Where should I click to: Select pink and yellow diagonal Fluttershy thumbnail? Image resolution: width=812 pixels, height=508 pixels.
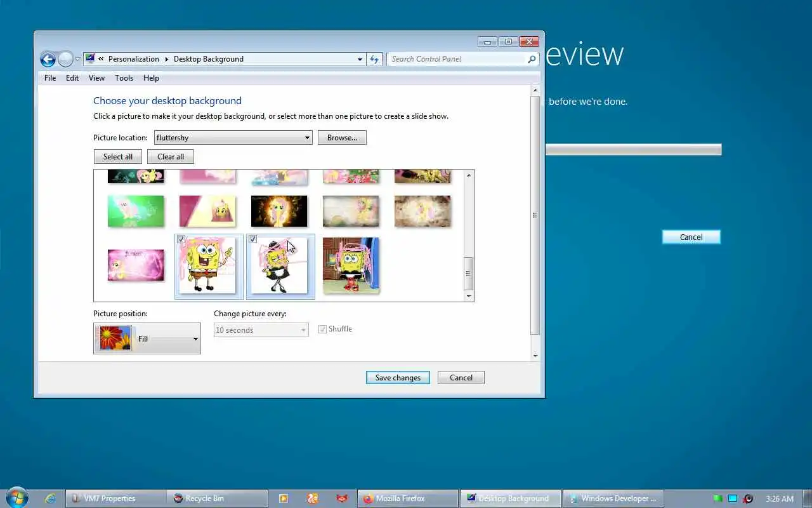point(207,211)
